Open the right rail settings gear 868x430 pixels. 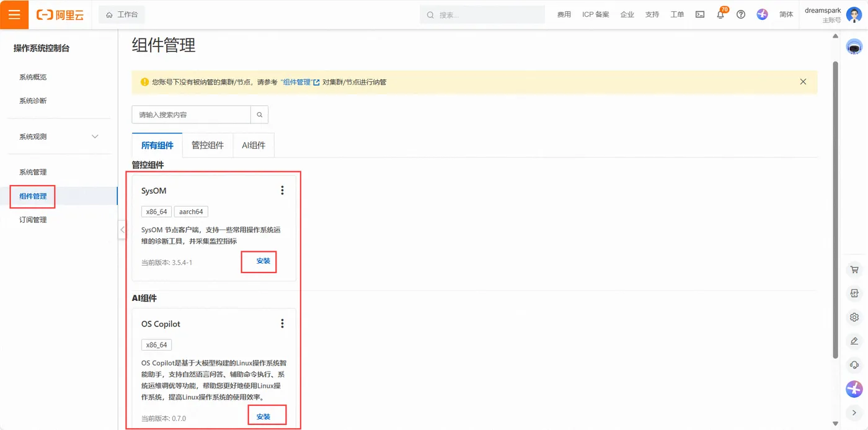(854, 317)
